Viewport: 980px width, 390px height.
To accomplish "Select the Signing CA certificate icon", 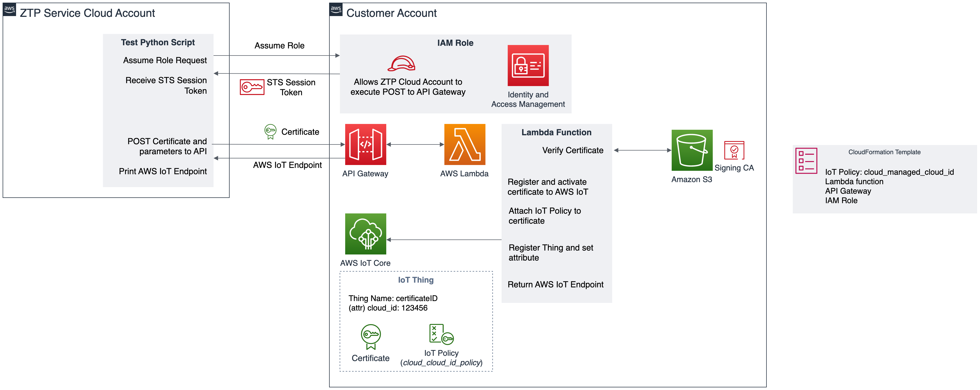I will (x=734, y=150).
